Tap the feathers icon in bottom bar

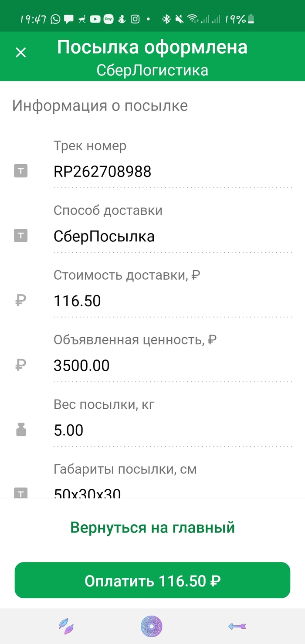[x=66, y=627]
